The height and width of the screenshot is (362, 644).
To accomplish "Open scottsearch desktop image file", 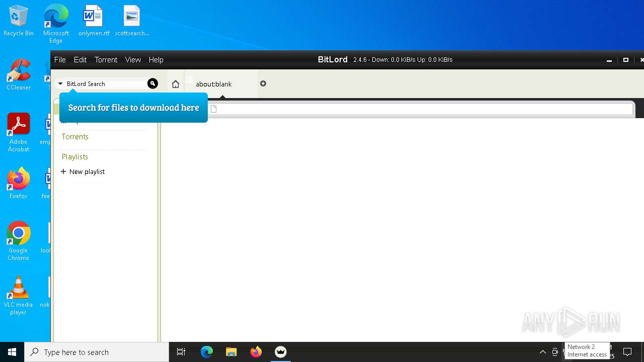I will [132, 21].
